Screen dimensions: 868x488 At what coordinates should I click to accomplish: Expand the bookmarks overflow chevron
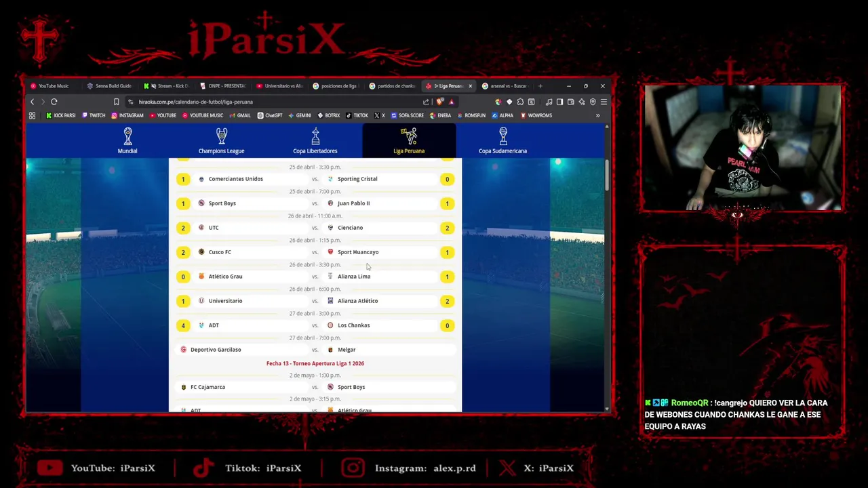[597, 115]
